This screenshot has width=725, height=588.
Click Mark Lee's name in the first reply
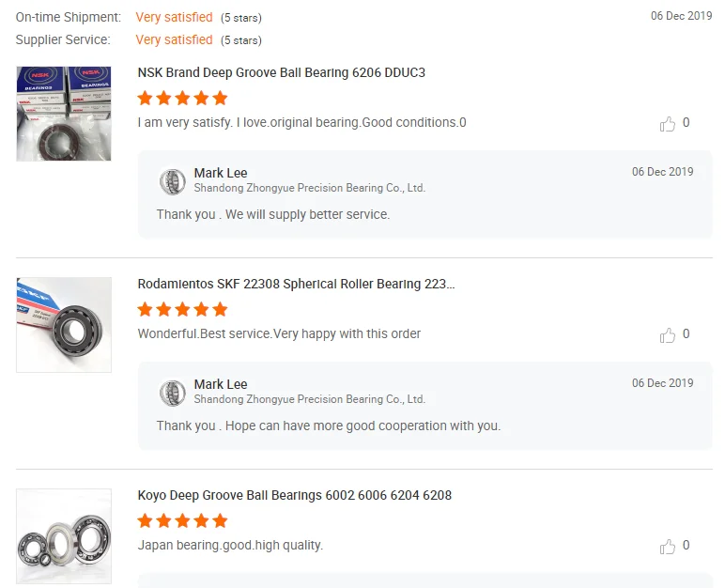[x=221, y=173]
